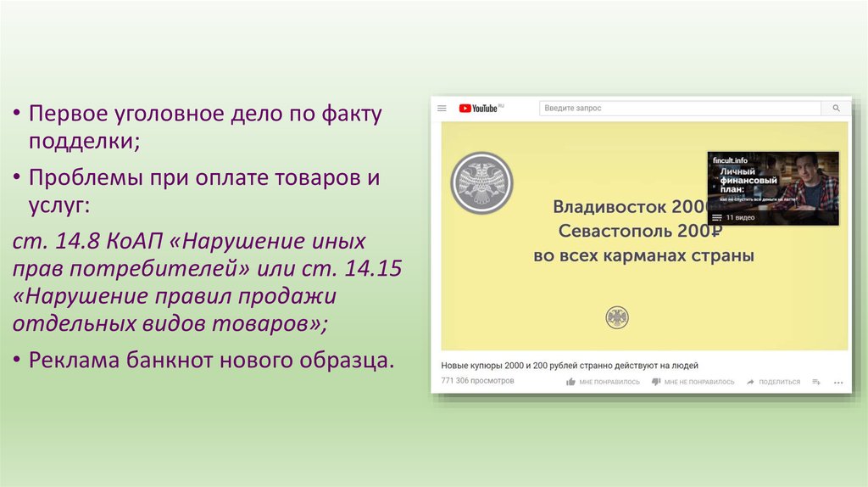
Task: Click 'fincult.info' text on card
Action: click(730, 160)
